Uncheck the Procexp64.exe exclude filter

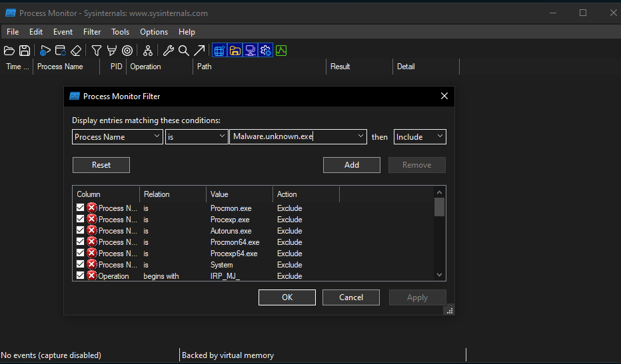tap(81, 253)
